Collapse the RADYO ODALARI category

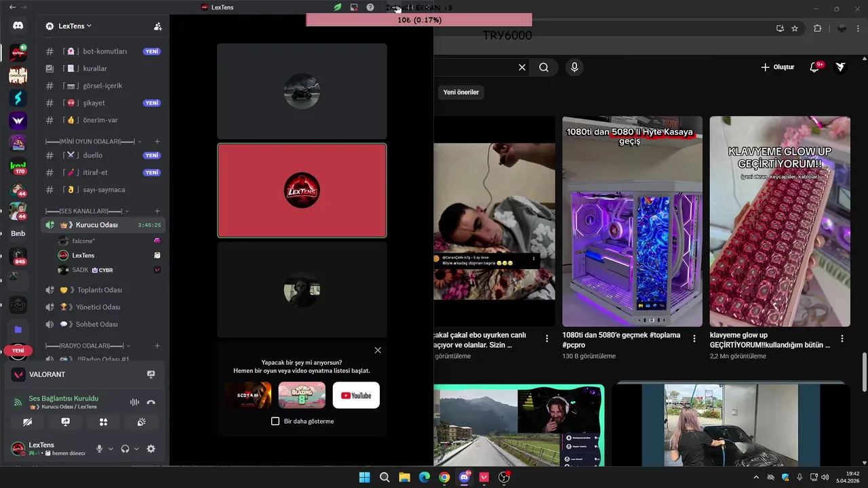[87, 346]
